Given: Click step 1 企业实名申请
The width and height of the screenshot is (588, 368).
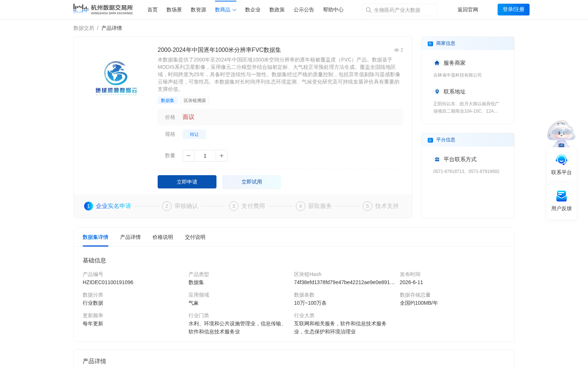Looking at the screenshot, I should click(x=108, y=206).
